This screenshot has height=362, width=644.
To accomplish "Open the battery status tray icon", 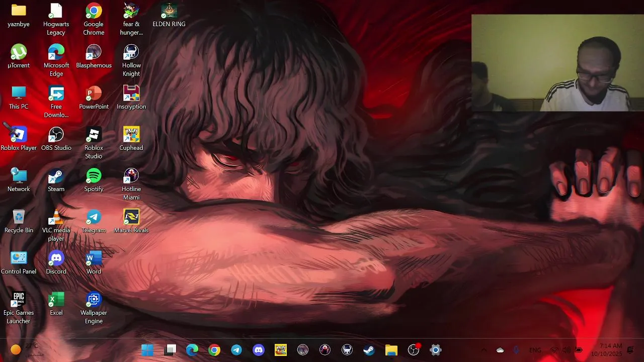I will pyautogui.click(x=579, y=350).
